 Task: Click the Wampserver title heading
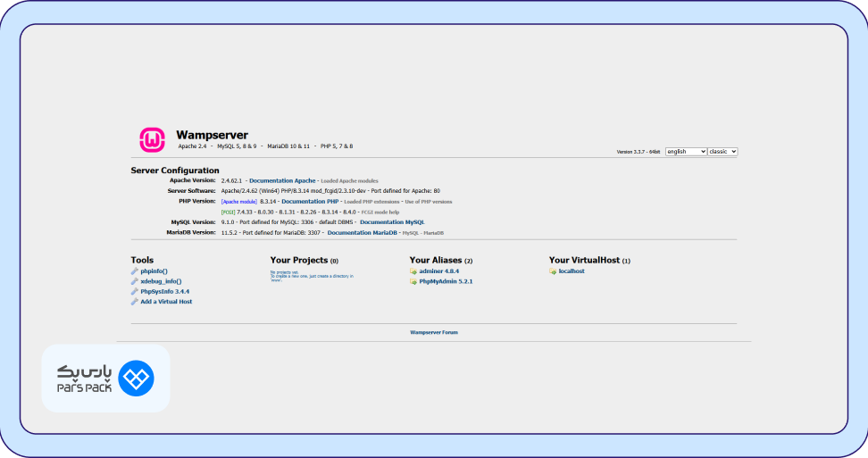pyautogui.click(x=212, y=135)
